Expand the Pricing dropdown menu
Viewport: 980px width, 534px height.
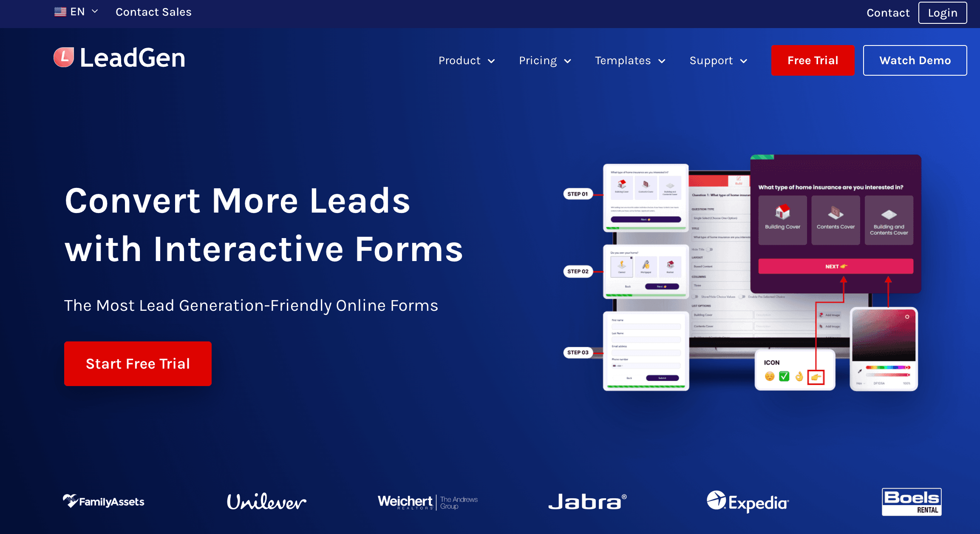coord(546,60)
